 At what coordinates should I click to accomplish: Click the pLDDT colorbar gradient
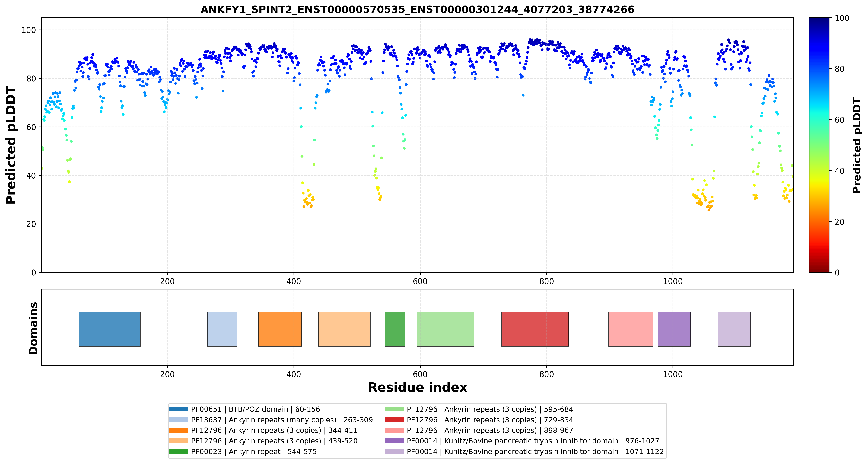[x=819, y=145]
